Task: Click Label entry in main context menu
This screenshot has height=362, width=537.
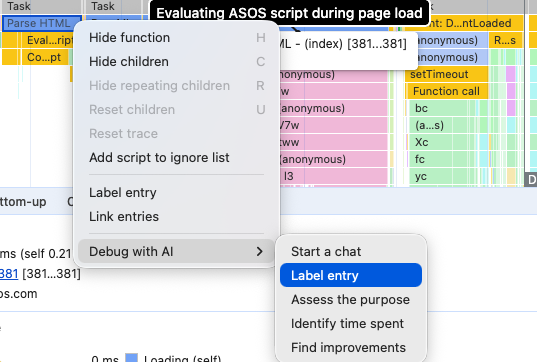Action: pyautogui.click(x=176, y=193)
